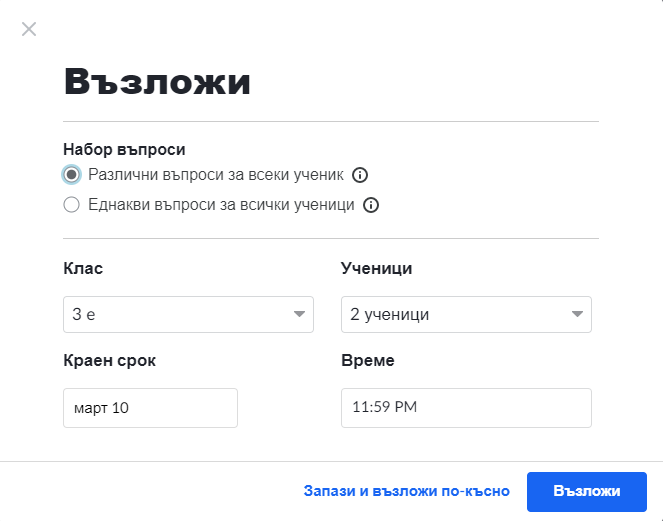Show info about Еднакви въпроси за всички ученици
The height and width of the screenshot is (521, 663).
pos(371,205)
